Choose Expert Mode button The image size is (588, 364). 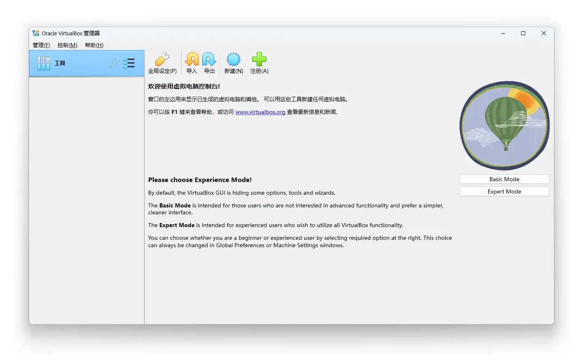(x=504, y=191)
